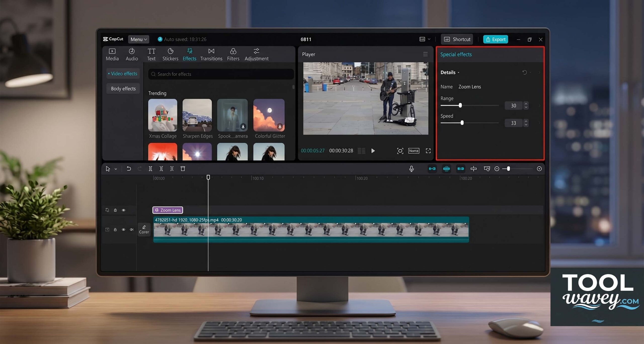The height and width of the screenshot is (344, 644).
Task: Redo the last action
Action: (140, 169)
